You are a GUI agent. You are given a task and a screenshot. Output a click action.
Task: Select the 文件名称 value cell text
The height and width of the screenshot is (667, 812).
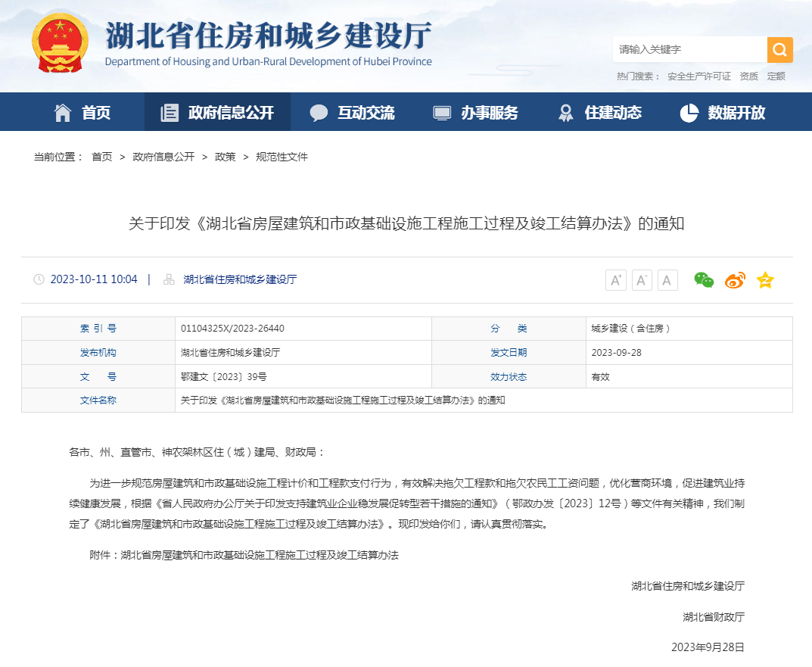(x=343, y=400)
